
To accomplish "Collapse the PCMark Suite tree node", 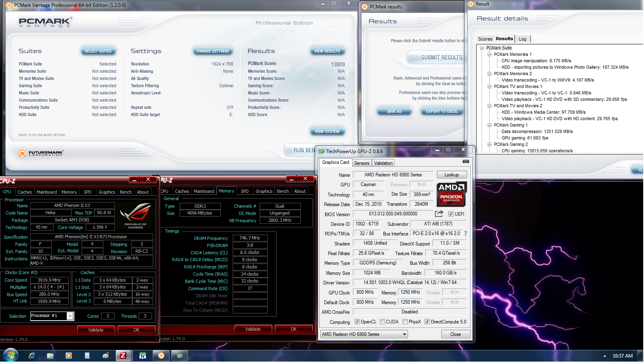I will (x=482, y=48).
